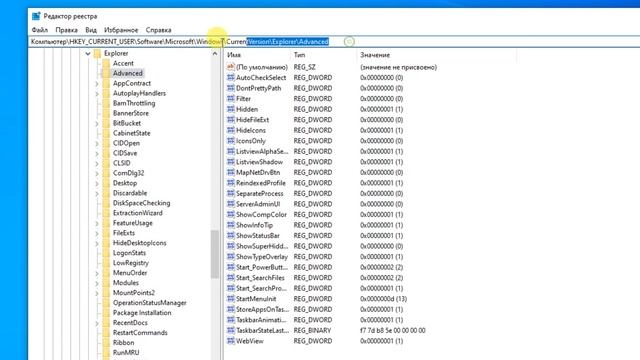Screen dimensions: 640x360
Task: Select the Discardable key
Action: click(x=130, y=193)
